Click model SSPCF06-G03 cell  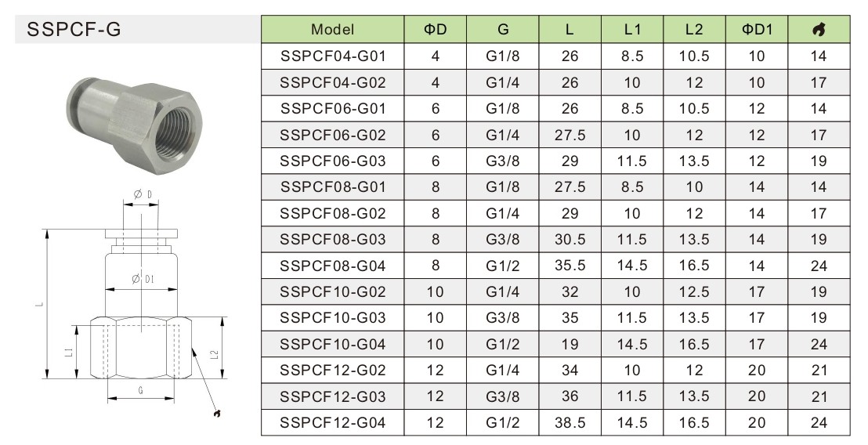coord(332,161)
